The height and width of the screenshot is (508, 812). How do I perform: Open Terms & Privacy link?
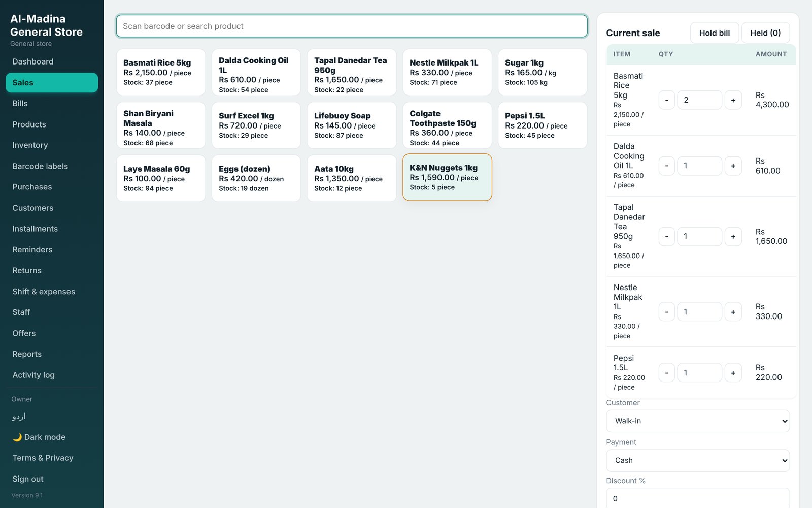coord(52,458)
